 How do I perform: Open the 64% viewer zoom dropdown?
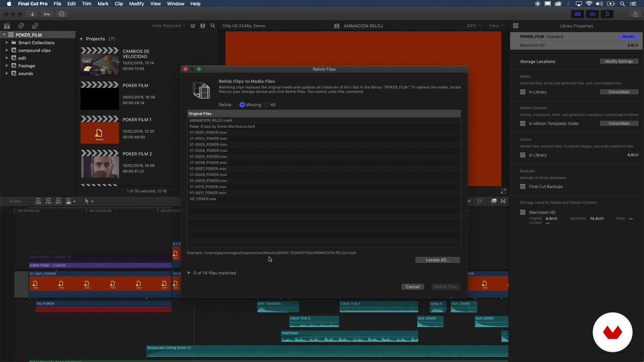[474, 26]
